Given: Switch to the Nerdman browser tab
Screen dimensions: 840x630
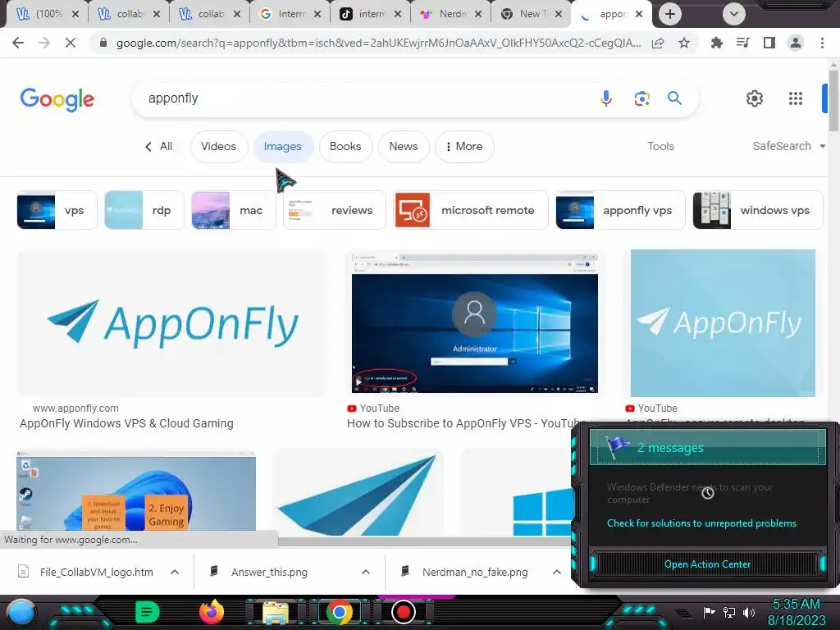Looking at the screenshot, I should click(451, 14).
